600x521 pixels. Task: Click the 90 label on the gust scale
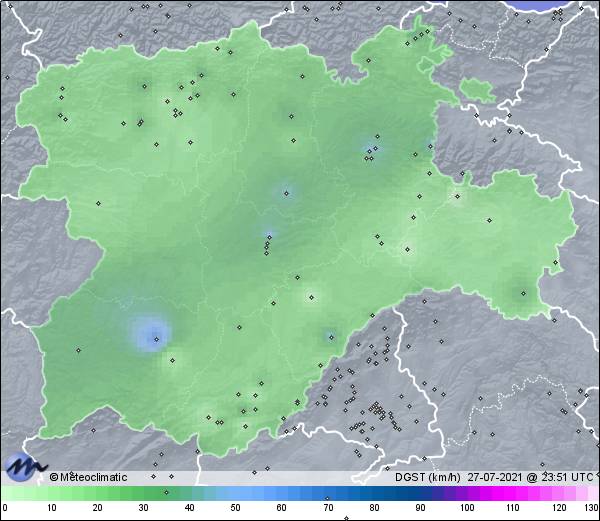pyautogui.click(x=420, y=508)
